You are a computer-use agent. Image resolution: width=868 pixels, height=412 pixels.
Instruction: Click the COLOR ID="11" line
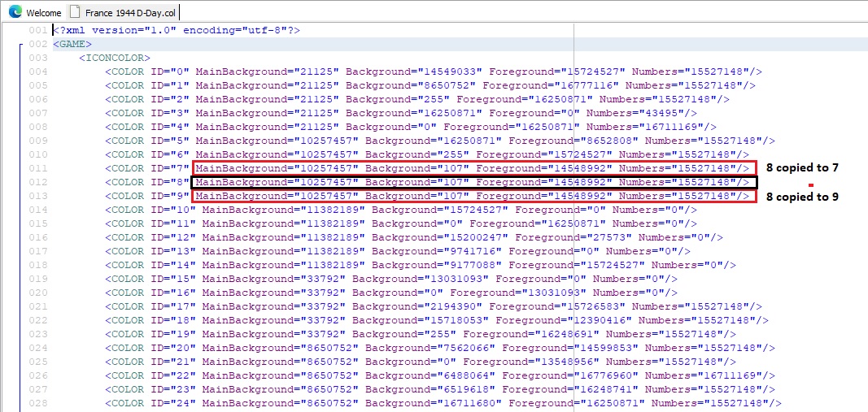[401, 223]
